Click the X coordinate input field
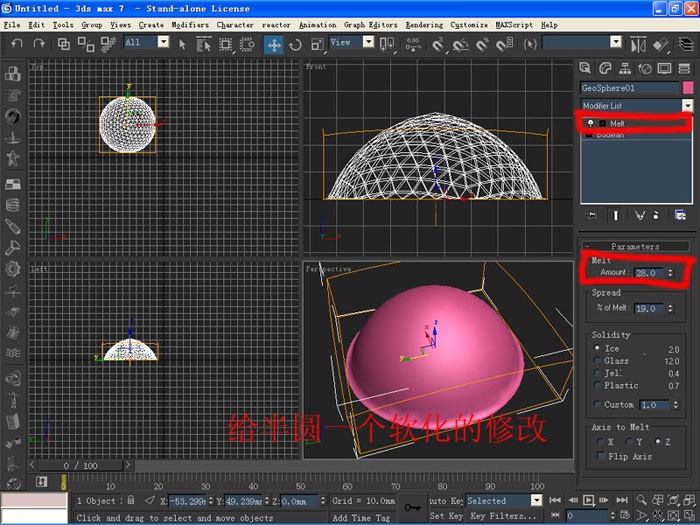 click(188, 501)
